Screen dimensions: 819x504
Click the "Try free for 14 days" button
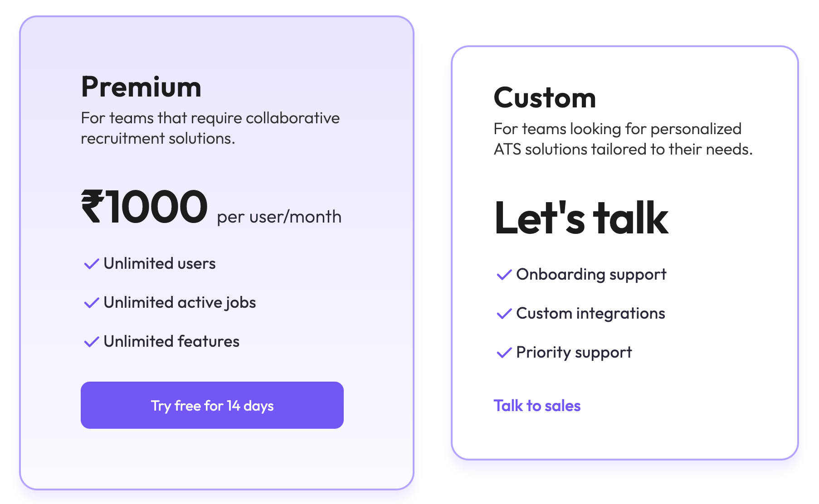point(212,405)
